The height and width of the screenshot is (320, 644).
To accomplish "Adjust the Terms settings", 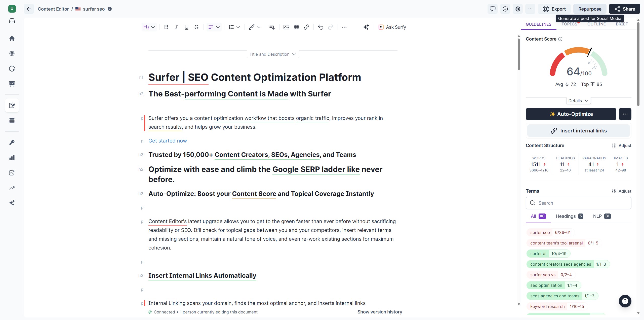I will 622,191.
